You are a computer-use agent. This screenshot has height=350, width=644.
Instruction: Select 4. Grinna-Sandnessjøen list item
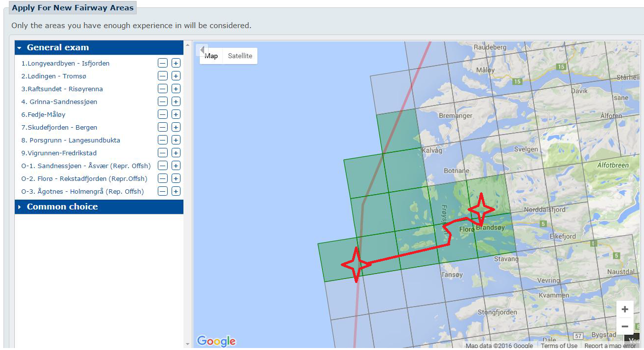pos(59,102)
